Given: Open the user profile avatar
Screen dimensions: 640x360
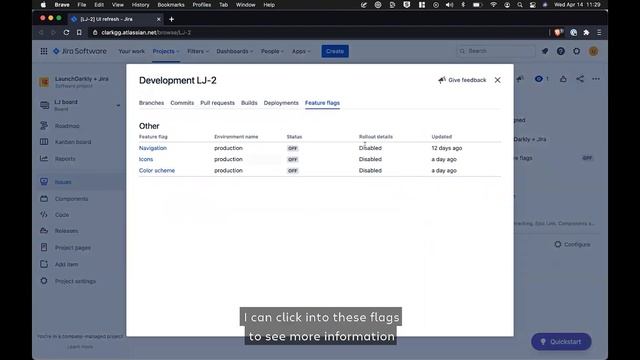Looking at the screenshot, I should pos(593,51).
